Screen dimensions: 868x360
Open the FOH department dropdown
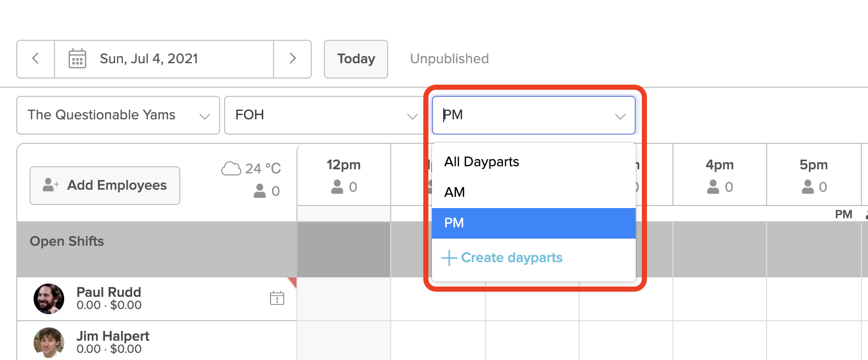point(325,115)
